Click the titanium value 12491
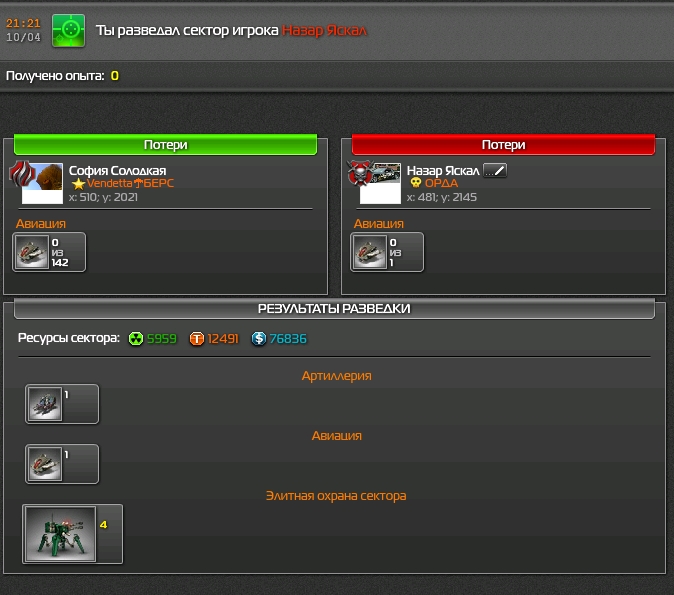This screenshot has height=595, width=674. tap(223, 339)
